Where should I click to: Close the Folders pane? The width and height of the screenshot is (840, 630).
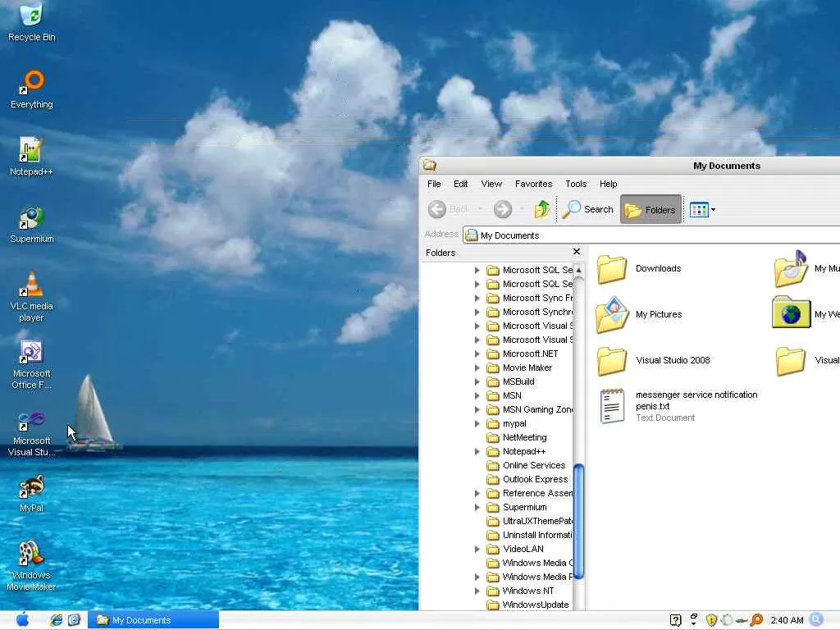(x=577, y=251)
